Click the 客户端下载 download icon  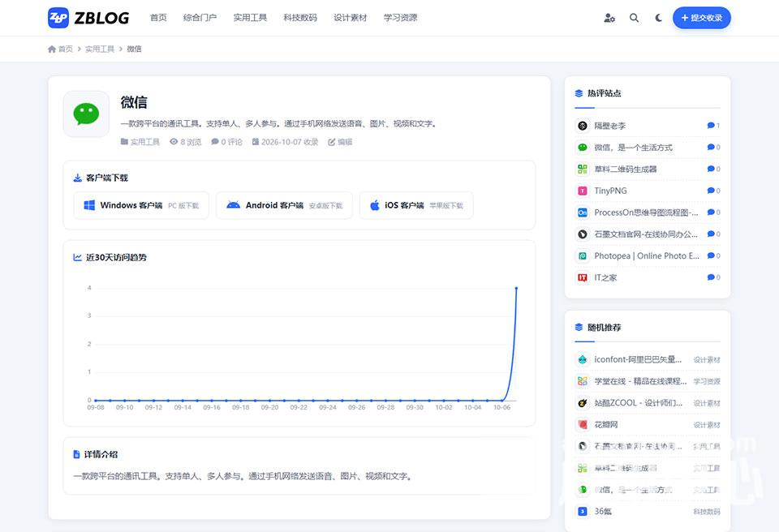tap(78, 178)
